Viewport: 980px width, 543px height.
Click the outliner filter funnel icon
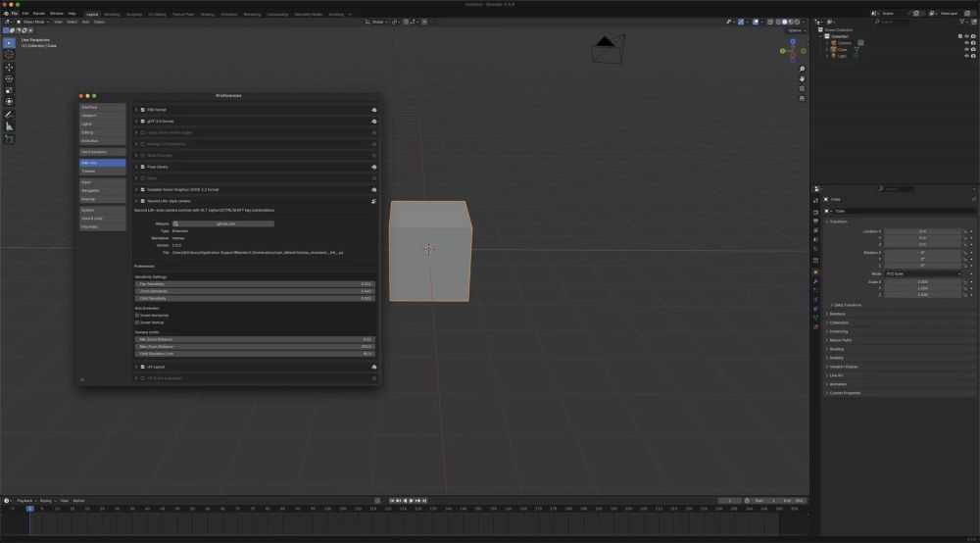pyautogui.click(x=962, y=22)
